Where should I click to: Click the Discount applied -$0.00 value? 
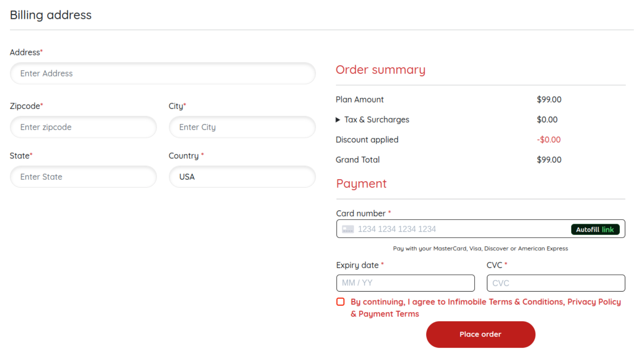548,140
